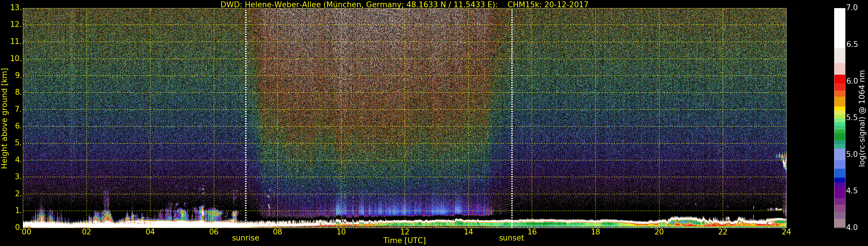Click the 'Height above ground [km]' axis label
868x246 pixels.
[4, 118]
